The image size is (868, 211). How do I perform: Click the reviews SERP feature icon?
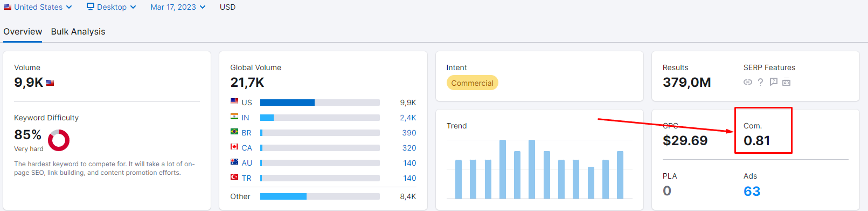tap(774, 82)
